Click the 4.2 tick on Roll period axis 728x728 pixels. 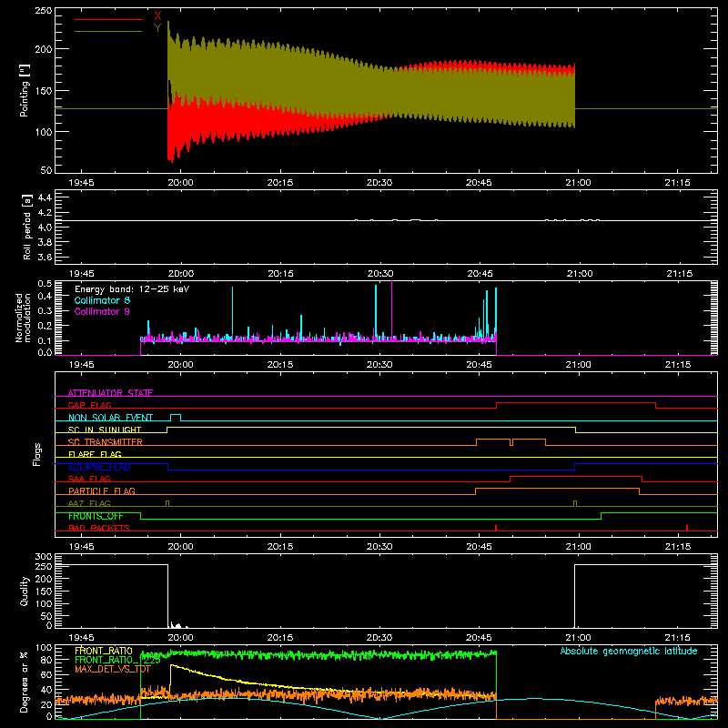[x=45, y=213]
